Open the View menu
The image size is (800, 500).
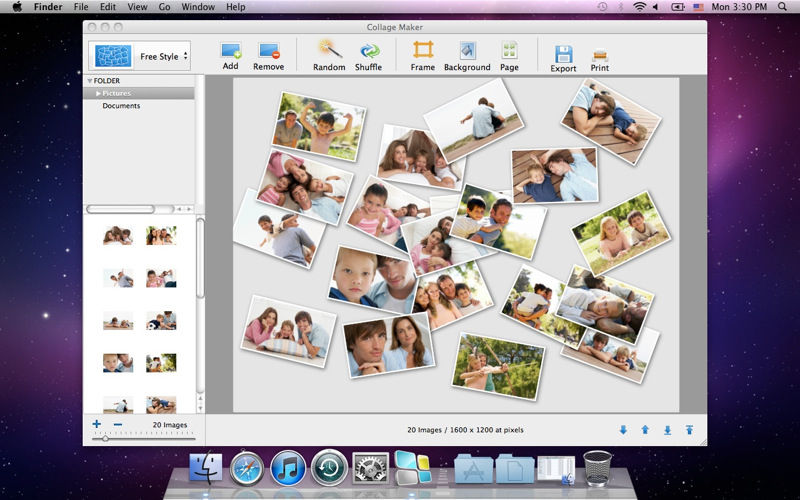(x=137, y=7)
